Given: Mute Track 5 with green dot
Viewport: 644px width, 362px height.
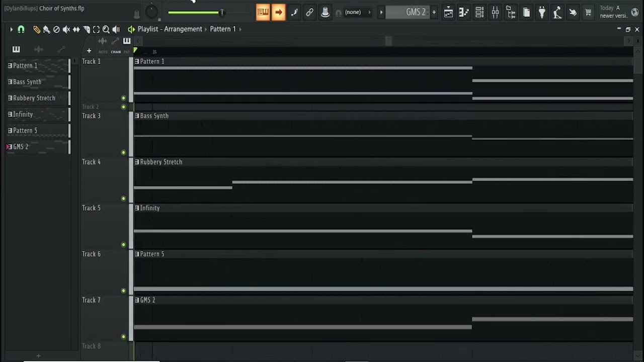Looking at the screenshot, I should 123,245.
